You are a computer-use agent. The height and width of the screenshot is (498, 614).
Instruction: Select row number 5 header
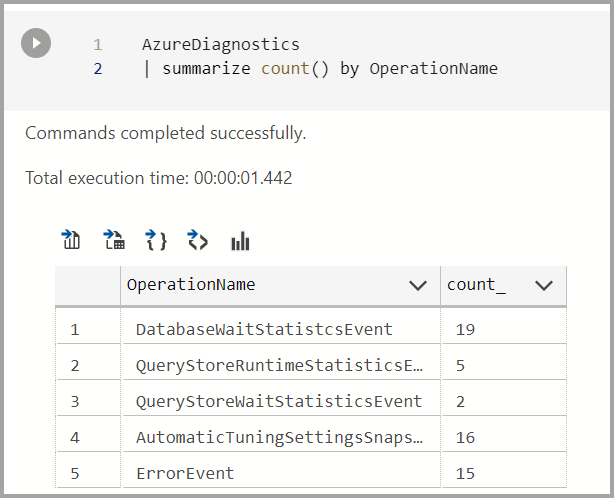click(88, 470)
